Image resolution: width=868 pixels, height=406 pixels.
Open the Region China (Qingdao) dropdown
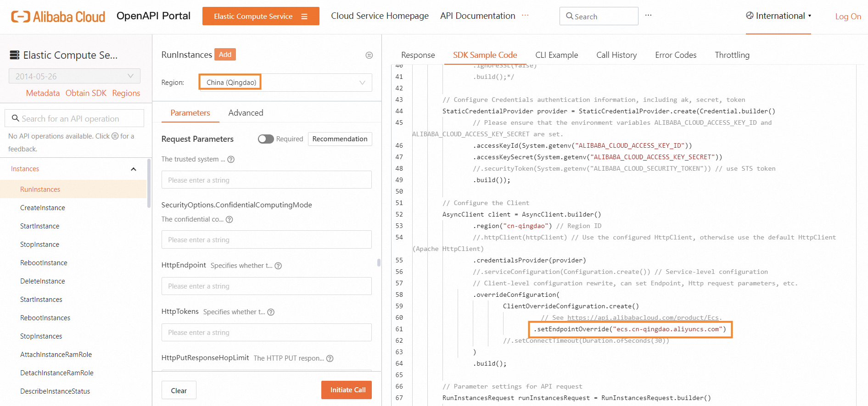286,83
